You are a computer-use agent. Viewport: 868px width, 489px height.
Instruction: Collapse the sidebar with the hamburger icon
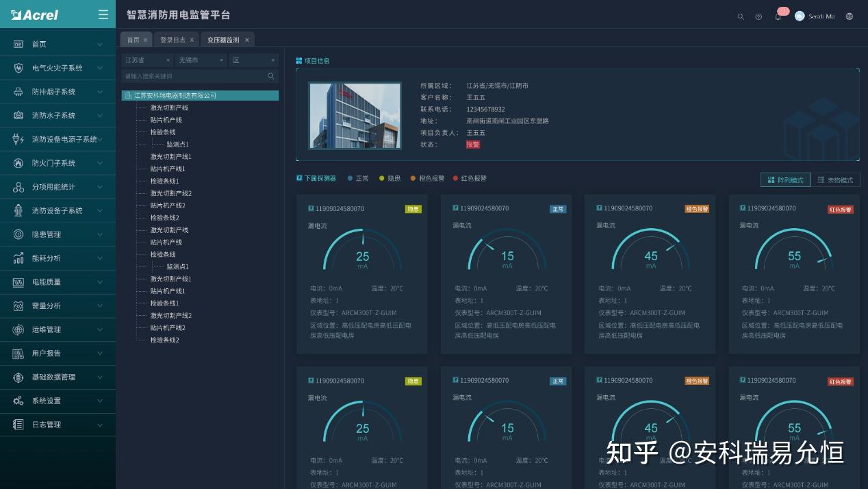tap(103, 14)
